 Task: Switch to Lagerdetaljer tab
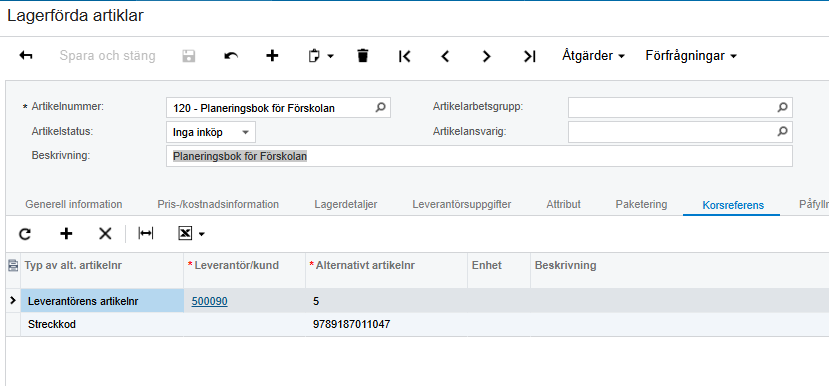346,204
